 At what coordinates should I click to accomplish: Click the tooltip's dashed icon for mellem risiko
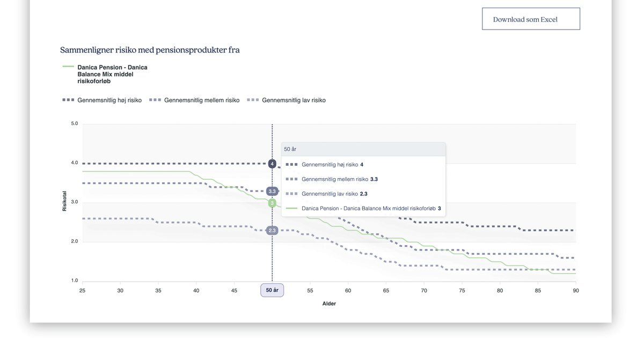(x=291, y=179)
